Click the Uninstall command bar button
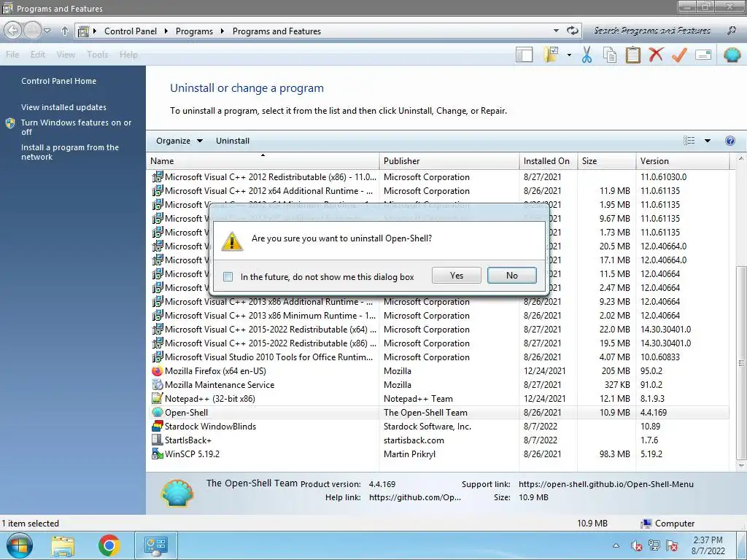 pyautogui.click(x=233, y=141)
